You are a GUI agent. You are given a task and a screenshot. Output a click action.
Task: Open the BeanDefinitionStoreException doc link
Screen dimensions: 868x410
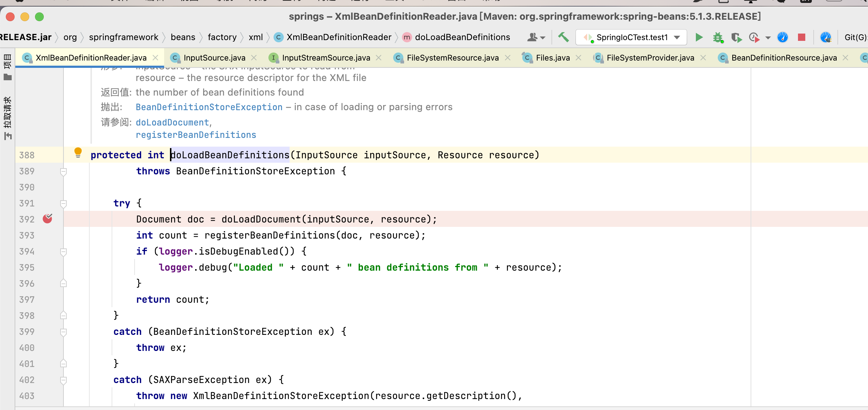point(209,107)
